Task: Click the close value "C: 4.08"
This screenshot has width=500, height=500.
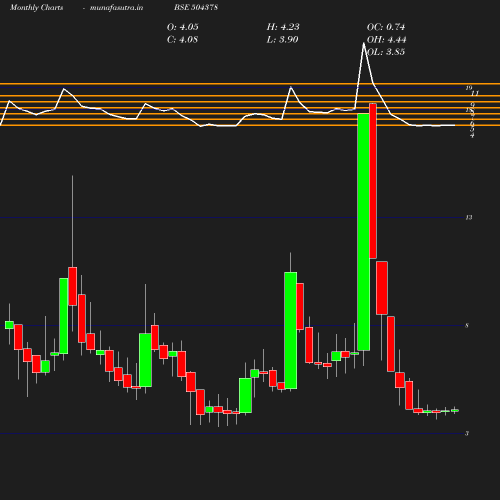Action: [x=182, y=40]
